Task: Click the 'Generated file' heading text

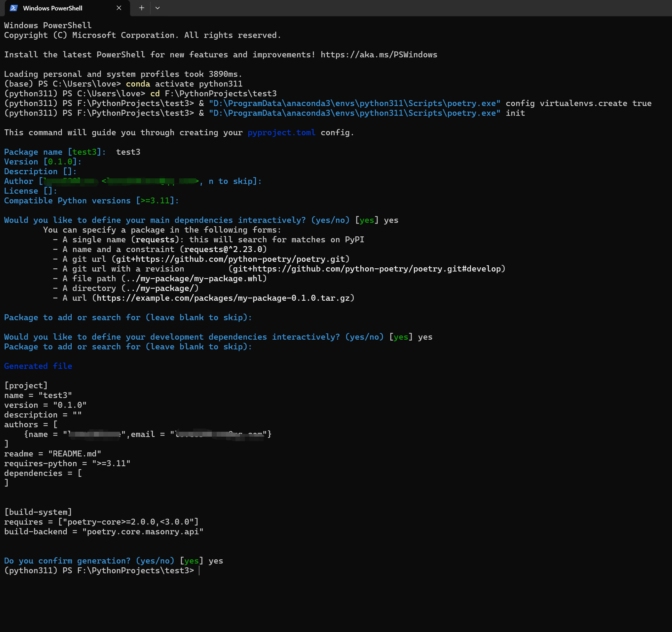Action: coord(38,366)
